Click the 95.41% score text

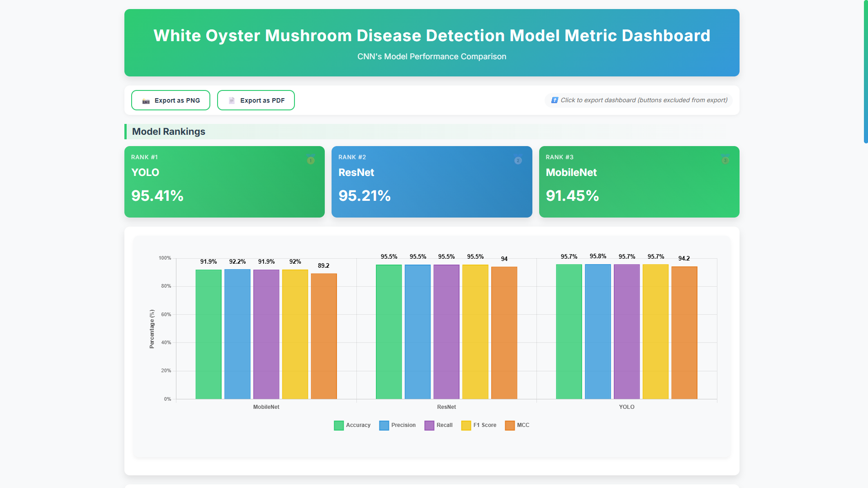(x=157, y=195)
